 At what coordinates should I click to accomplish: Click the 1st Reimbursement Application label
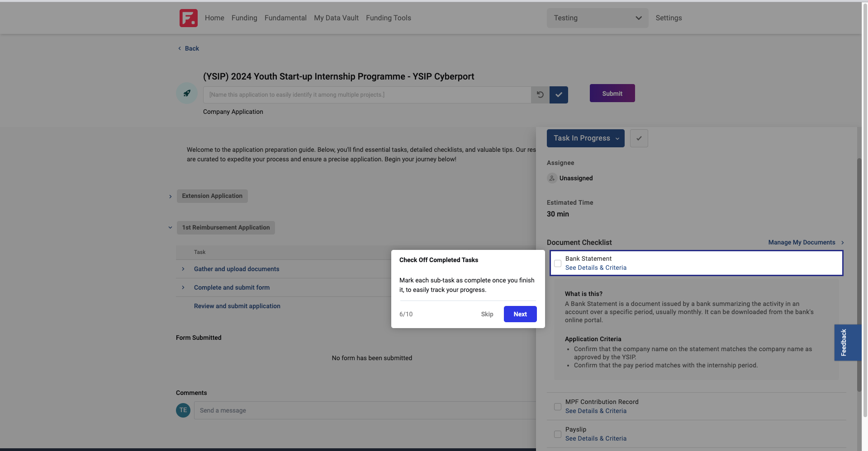pyautogui.click(x=226, y=228)
